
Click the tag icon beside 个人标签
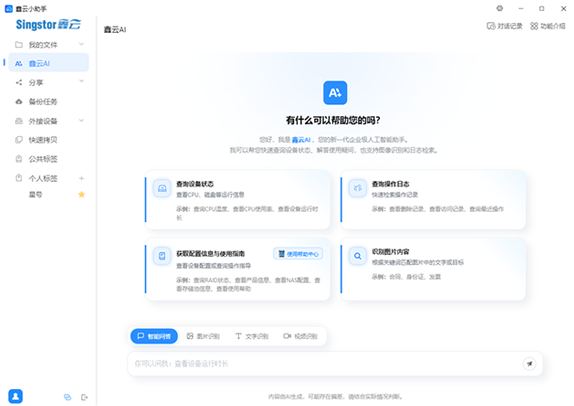tap(19, 178)
